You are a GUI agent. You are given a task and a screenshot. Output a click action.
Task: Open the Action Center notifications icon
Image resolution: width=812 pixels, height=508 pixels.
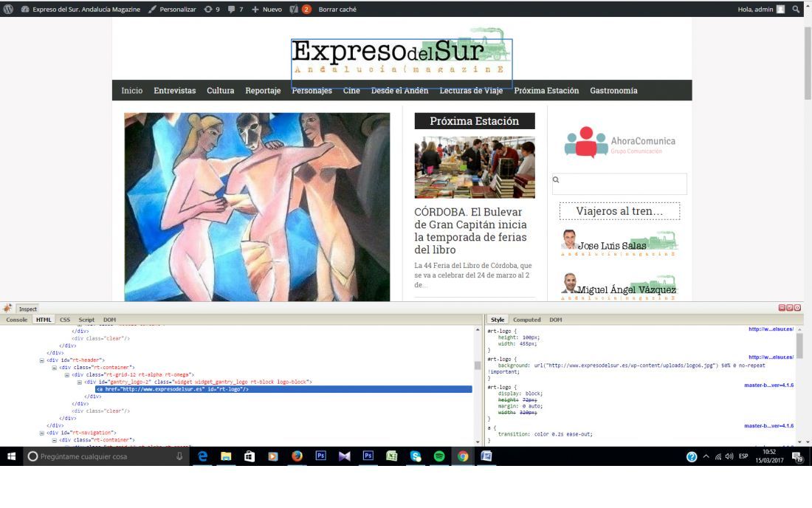798,457
